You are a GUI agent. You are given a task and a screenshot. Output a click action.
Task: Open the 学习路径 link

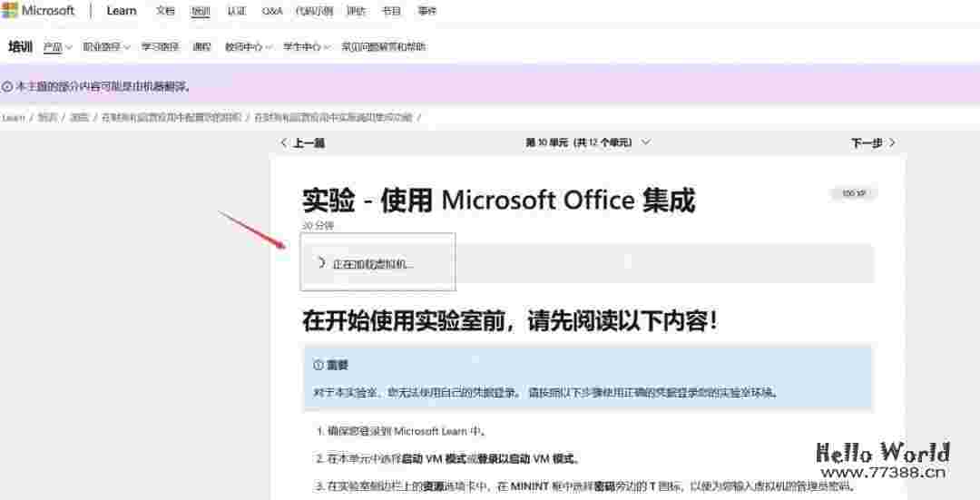click(160, 47)
